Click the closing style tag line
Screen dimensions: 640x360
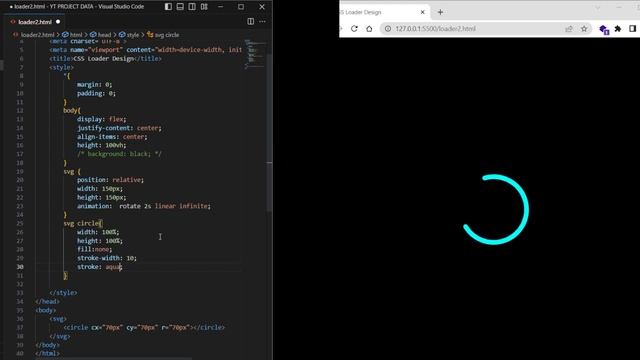(63, 293)
